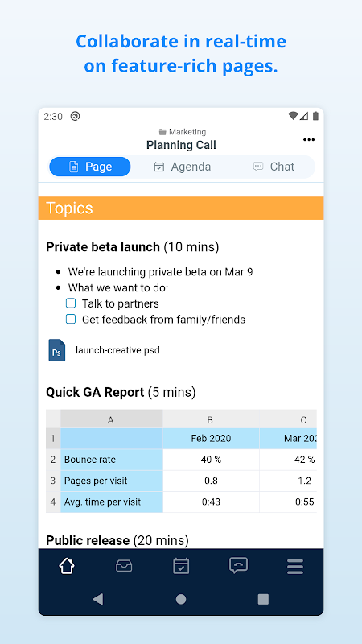Viewport: 362px width, 644px height.
Task: Select the 0.8 cell
Action: (x=211, y=481)
